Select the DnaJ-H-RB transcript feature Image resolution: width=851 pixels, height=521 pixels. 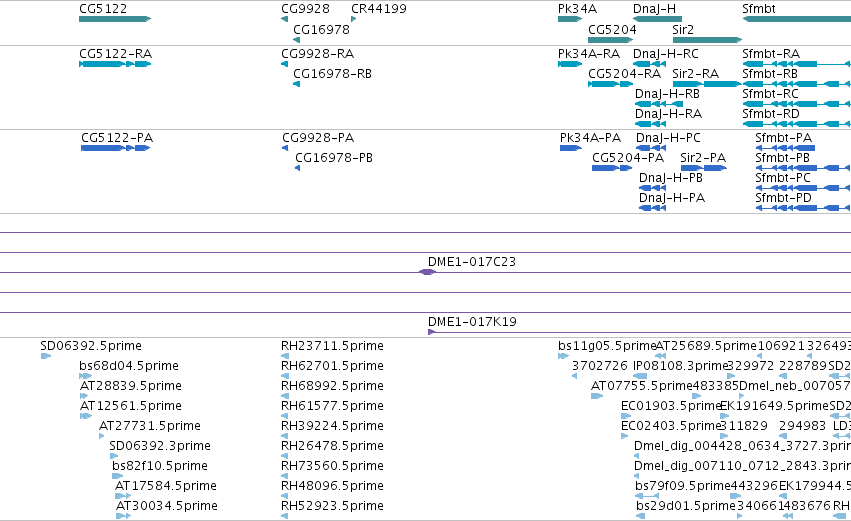click(659, 104)
